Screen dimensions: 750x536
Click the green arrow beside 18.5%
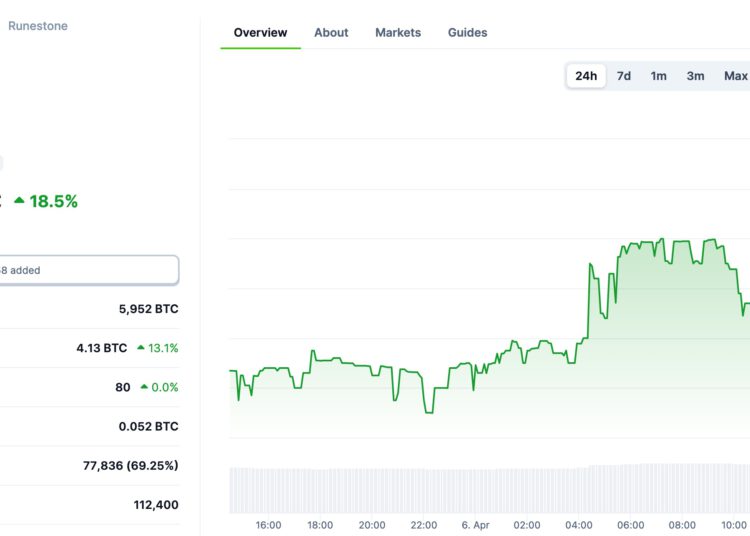pyautogui.click(x=19, y=201)
